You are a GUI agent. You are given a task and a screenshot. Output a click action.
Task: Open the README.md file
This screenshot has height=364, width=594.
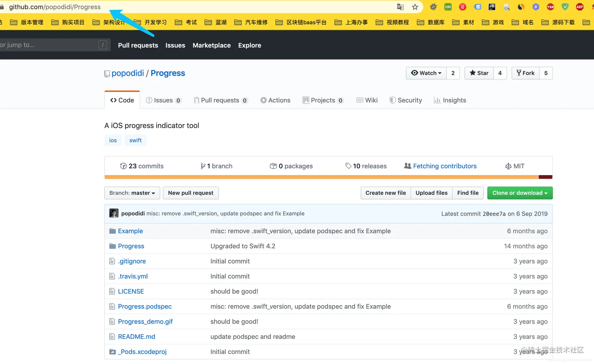pyautogui.click(x=136, y=337)
